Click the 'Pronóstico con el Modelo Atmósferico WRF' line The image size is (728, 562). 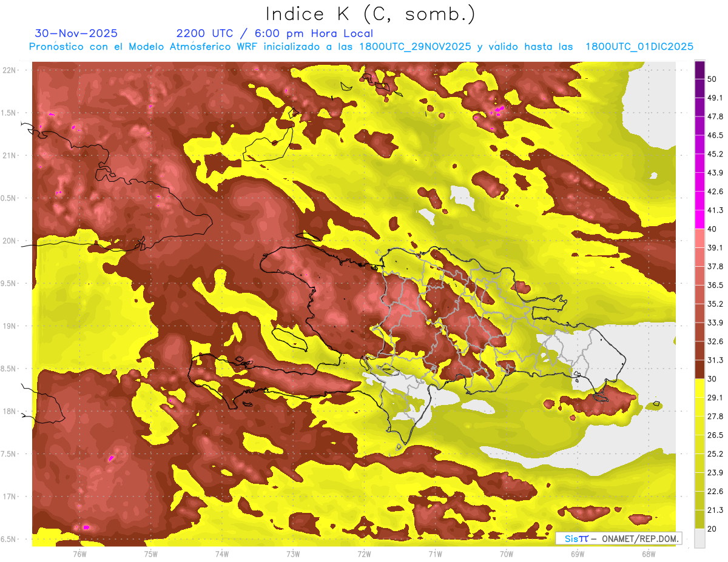[361, 47]
